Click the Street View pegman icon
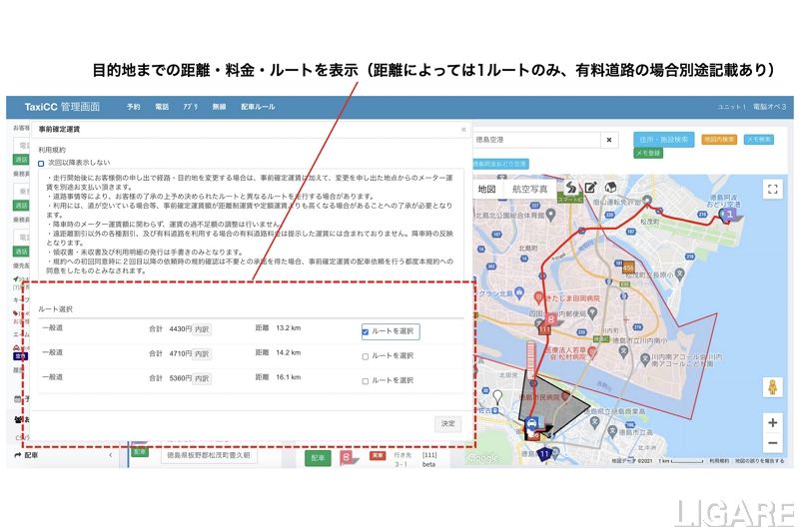 pos(772,387)
